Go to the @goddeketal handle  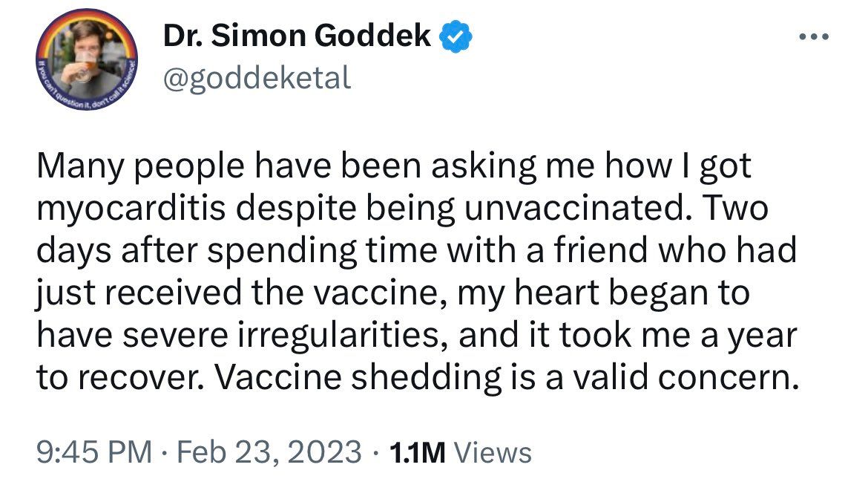click(257, 77)
